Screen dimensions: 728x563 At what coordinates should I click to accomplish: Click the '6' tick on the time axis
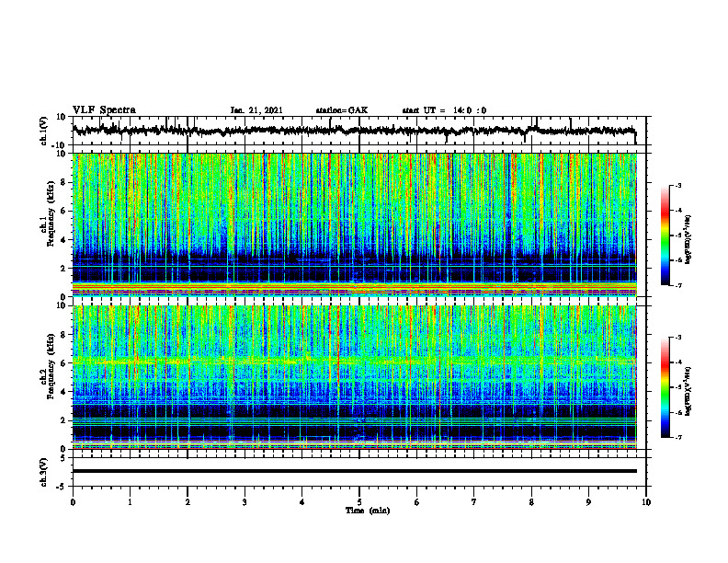[x=416, y=502]
